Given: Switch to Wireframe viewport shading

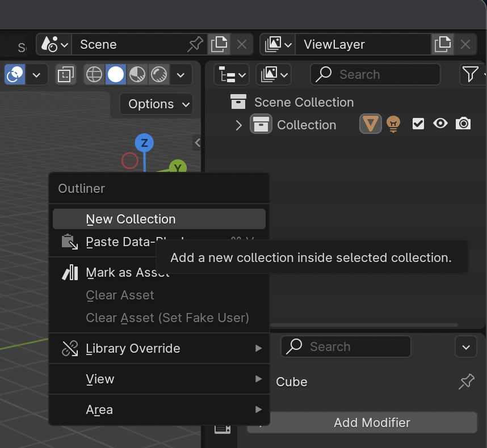Looking at the screenshot, I should (94, 74).
